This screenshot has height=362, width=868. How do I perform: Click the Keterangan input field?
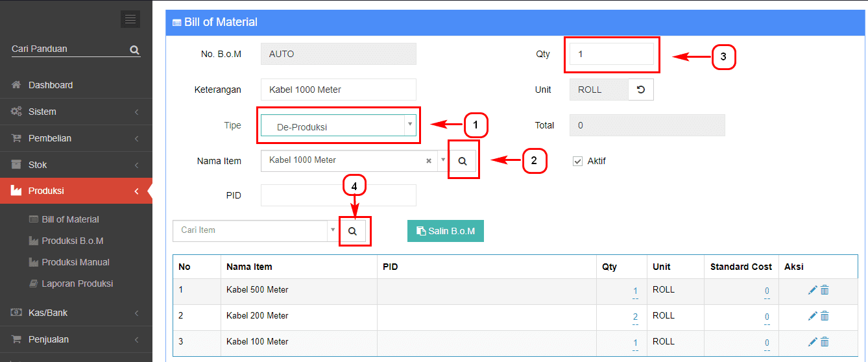coord(338,90)
